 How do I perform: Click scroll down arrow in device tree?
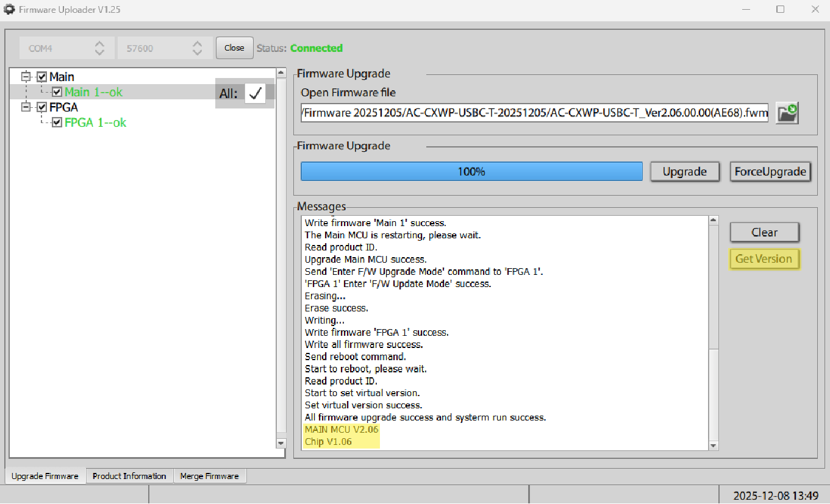click(281, 443)
